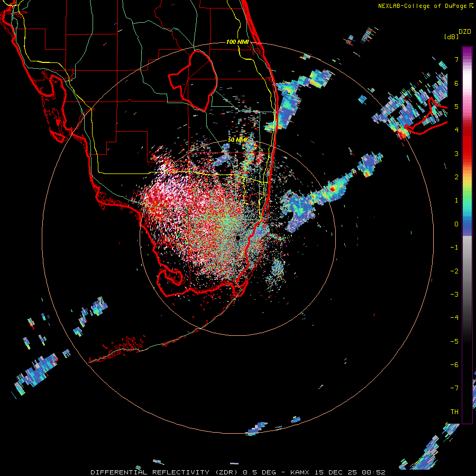
Task: Select the -5 value on the dB scale
Action: tap(454, 342)
